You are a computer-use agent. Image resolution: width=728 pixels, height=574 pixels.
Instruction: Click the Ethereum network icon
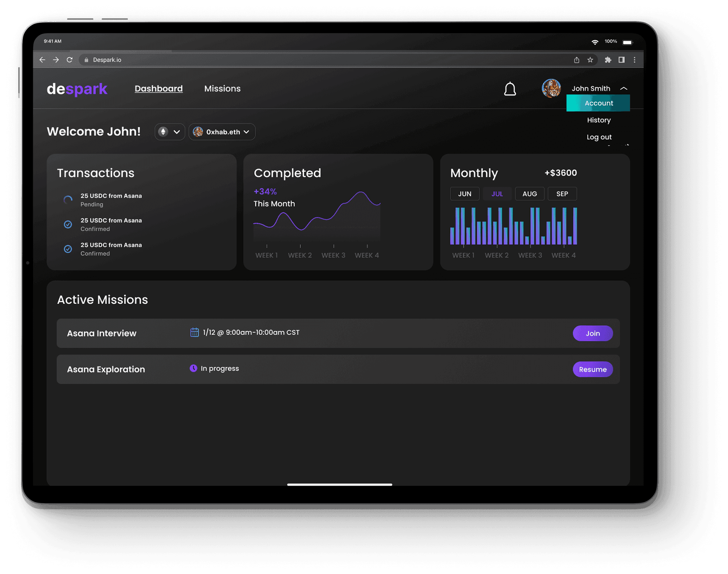163,132
